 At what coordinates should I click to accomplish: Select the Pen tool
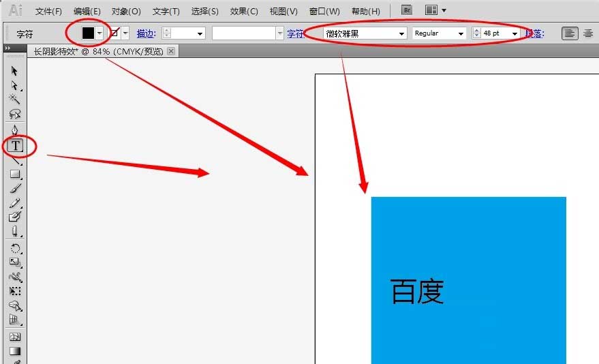click(x=14, y=130)
